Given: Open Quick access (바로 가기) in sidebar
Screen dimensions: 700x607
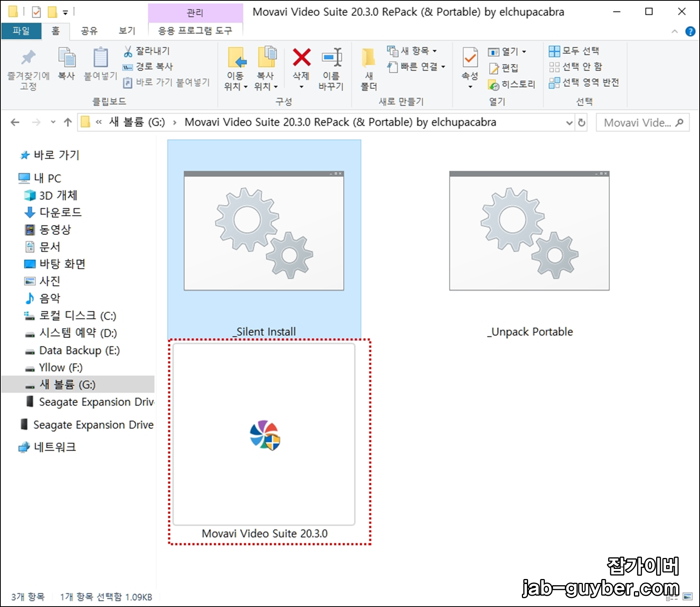Looking at the screenshot, I should point(50,155).
